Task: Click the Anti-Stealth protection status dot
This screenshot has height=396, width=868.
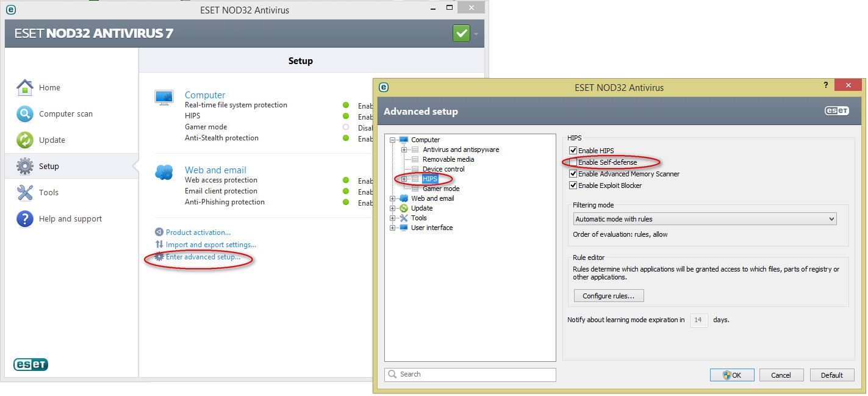Action: [x=346, y=138]
